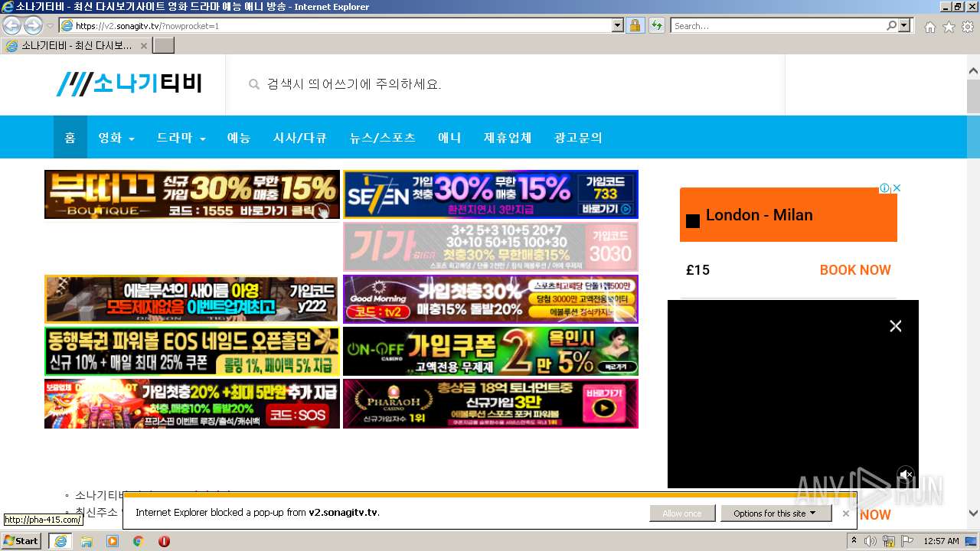Screen dimensions: 980x551
Task: Open the Action Center flag icon
Action: (907, 541)
